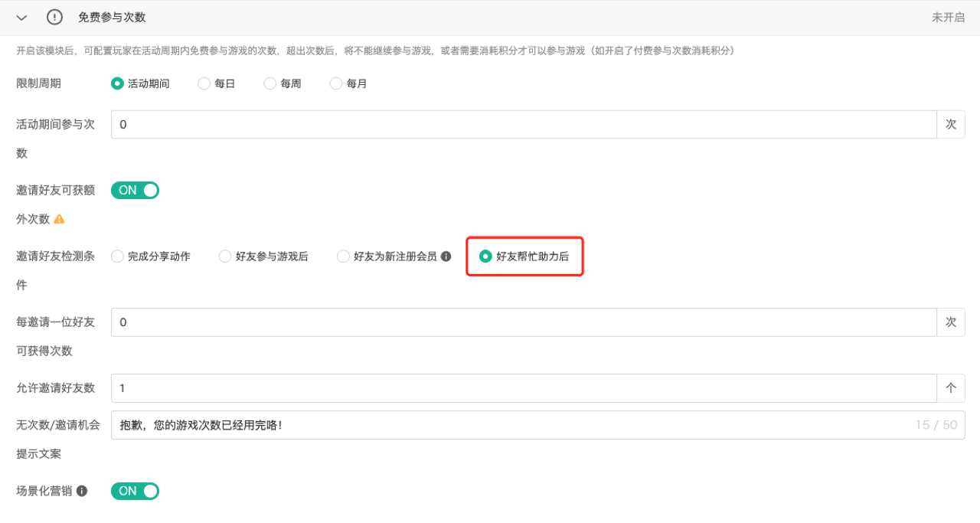Click the 限制周期 label

tap(38, 83)
